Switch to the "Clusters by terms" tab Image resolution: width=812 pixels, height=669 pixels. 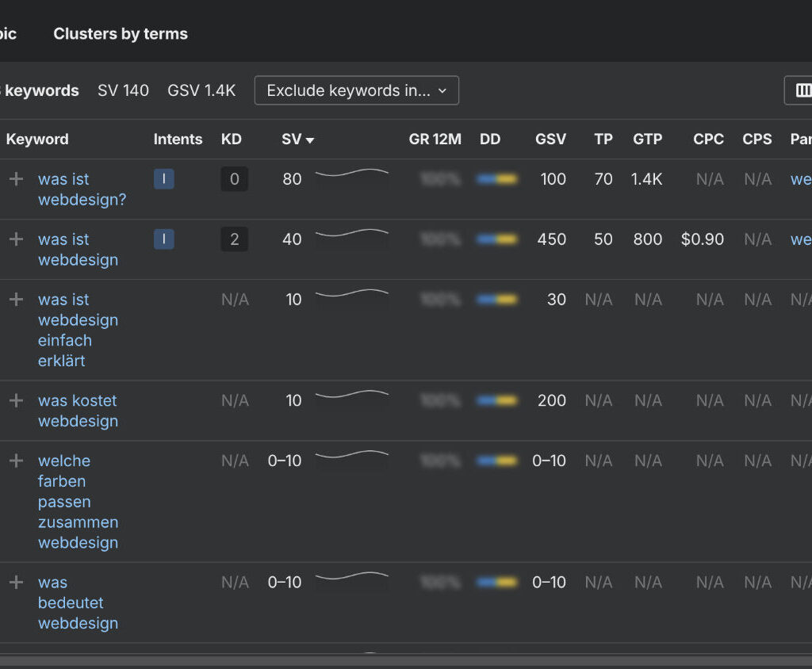coord(120,33)
